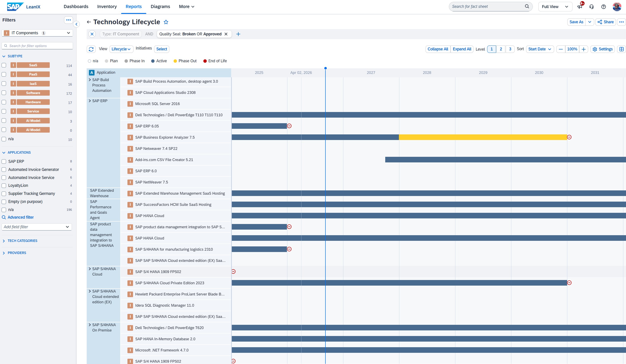This screenshot has height=364, width=626.
Task: Open the Add field filter dropdown
Action: click(37, 227)
